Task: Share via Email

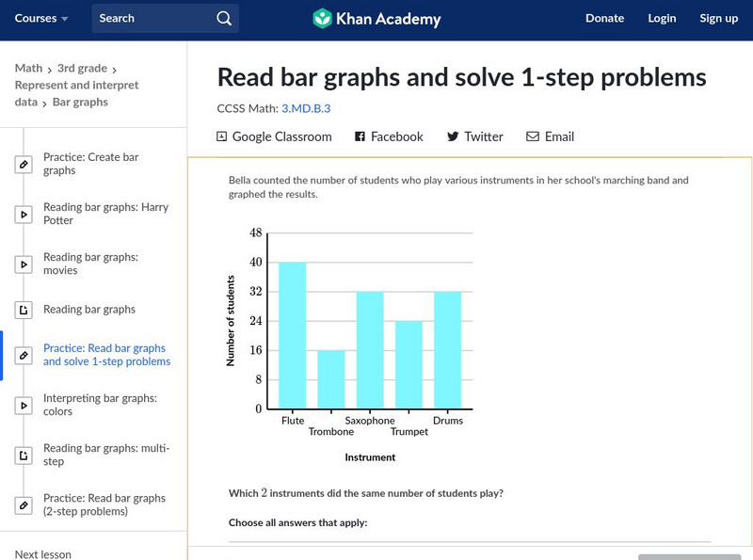Action: pos(551,136)
